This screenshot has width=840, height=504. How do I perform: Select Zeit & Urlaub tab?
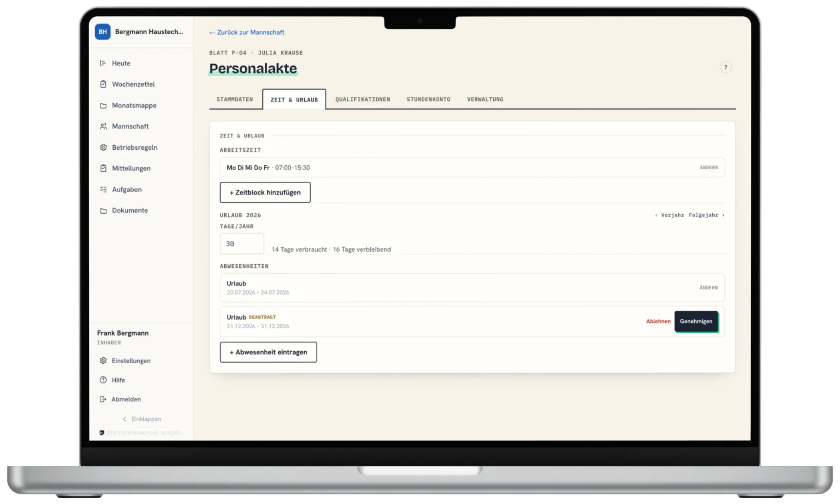coord(294,99)
